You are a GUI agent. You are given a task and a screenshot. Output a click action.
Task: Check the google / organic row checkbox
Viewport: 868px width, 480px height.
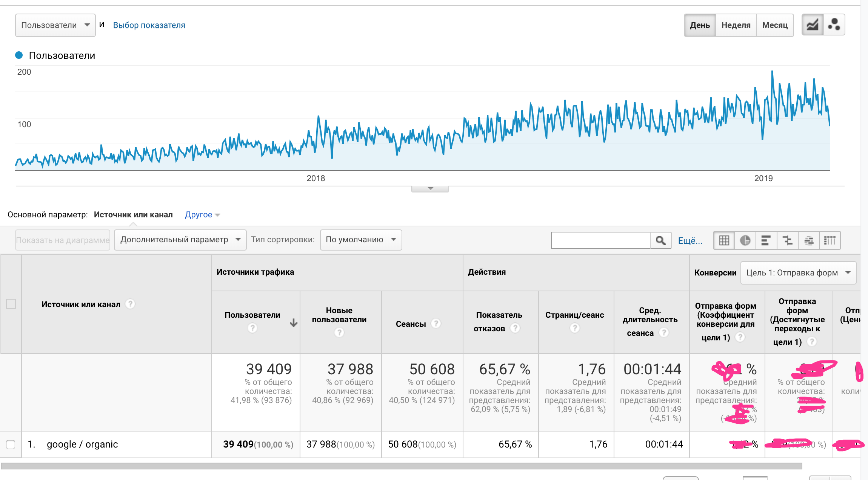click(11, 445)
